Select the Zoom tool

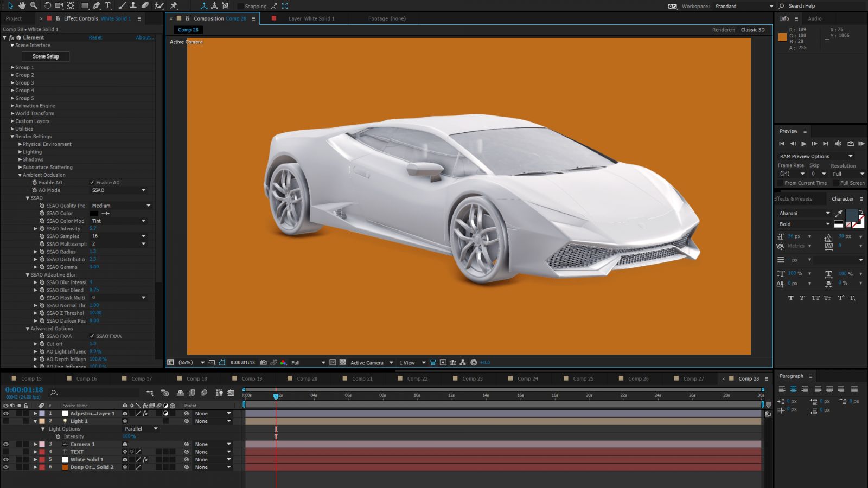coord(33,6)
